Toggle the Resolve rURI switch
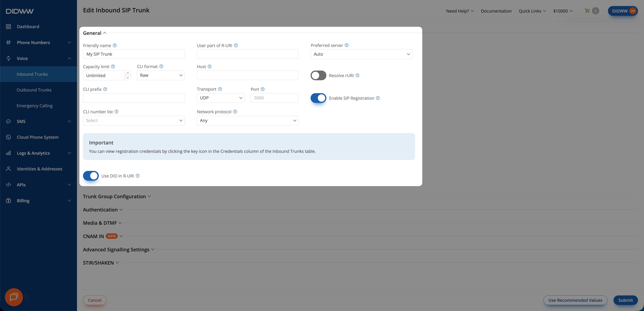 click(318, 75)
